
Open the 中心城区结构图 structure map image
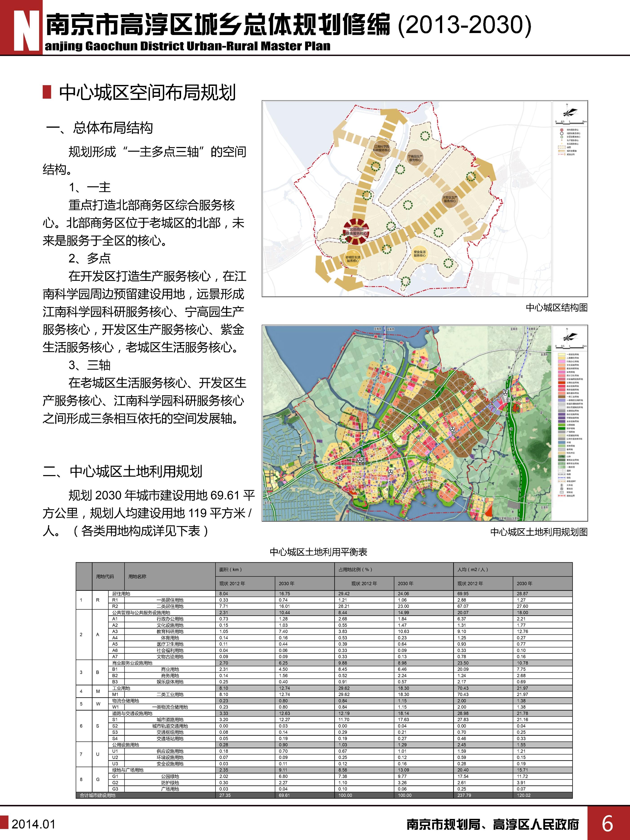tap(425, 199)
